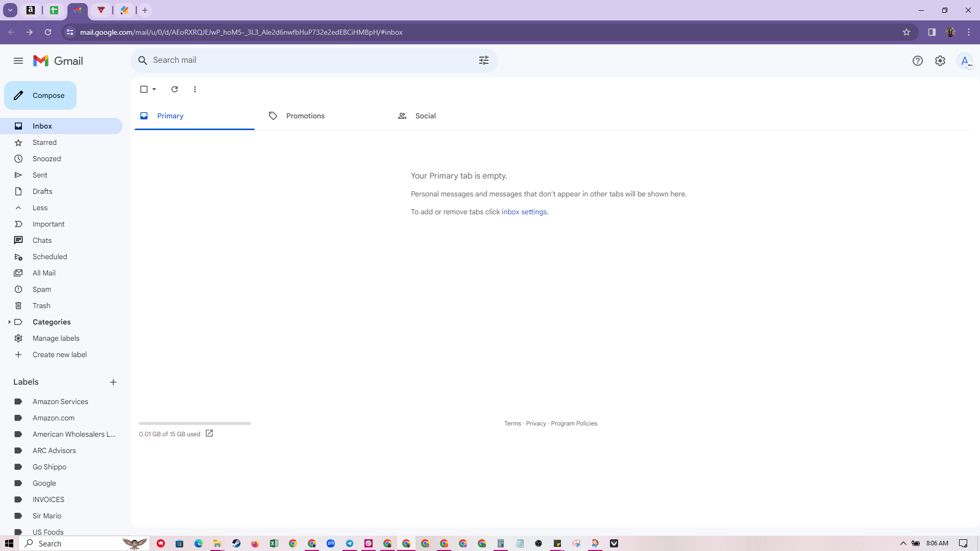Screen dimensions: 980x551
Task: Open the main menu hamburger icon
Action: 18,61
